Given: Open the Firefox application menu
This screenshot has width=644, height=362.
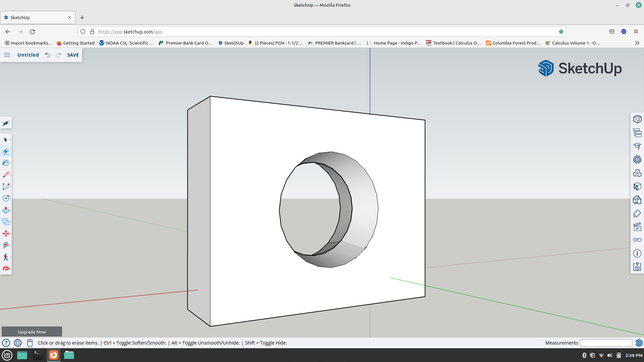Looking at the screenshot, I should [636, 32].
